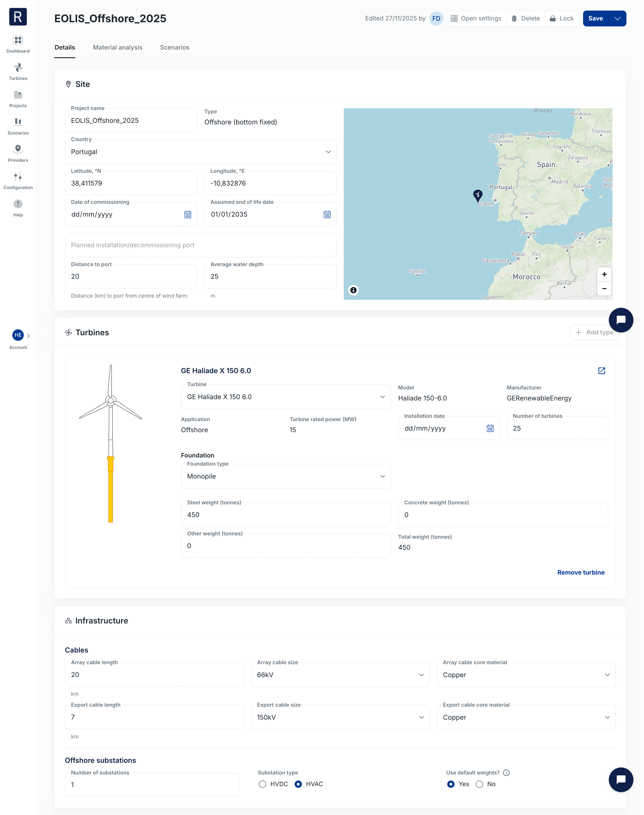The width and height of the screenshot is (644, 815).
Task: Open turbine details external link icon
Action: pyautogui.click(x=601, y=371)
